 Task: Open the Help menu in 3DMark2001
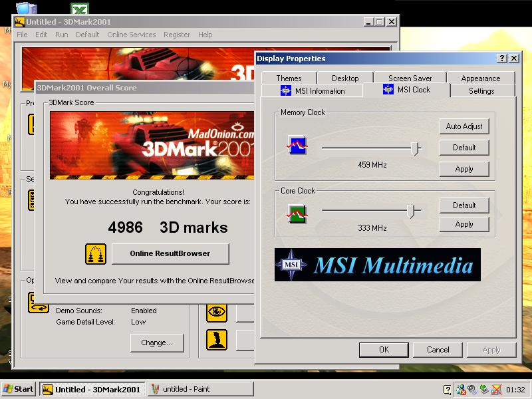click(x=205, y=35)
